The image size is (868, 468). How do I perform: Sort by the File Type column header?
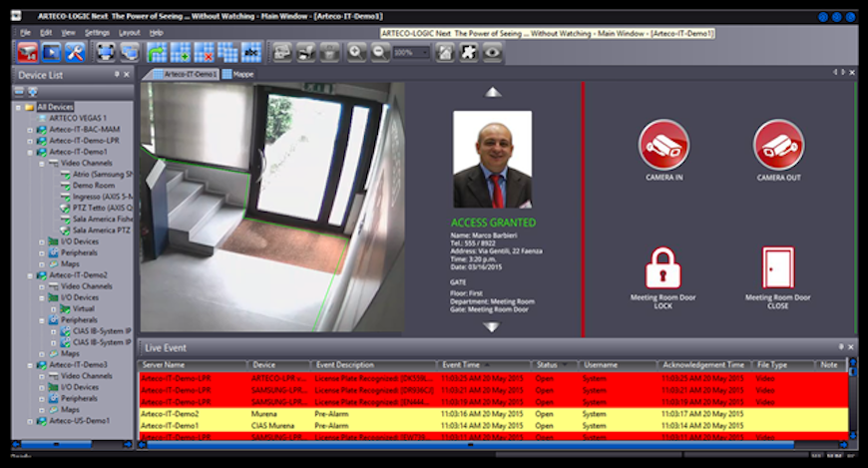click(783, 365)
